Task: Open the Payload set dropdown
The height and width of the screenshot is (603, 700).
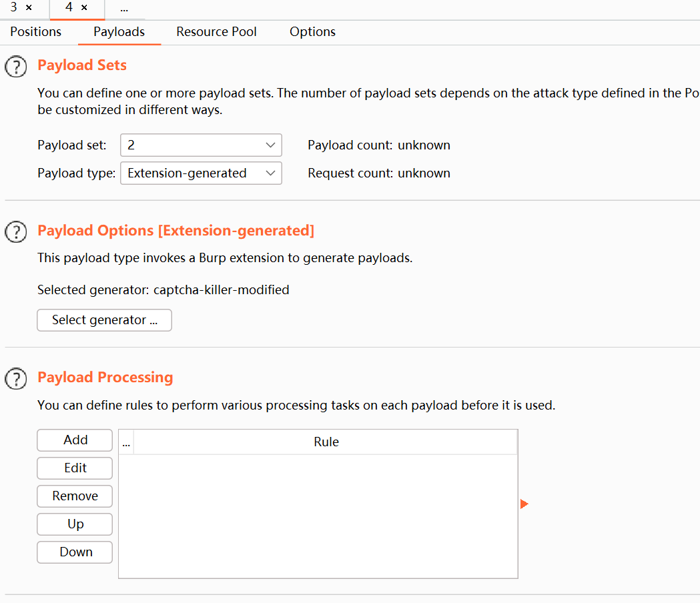Action: tap(201, 145)
